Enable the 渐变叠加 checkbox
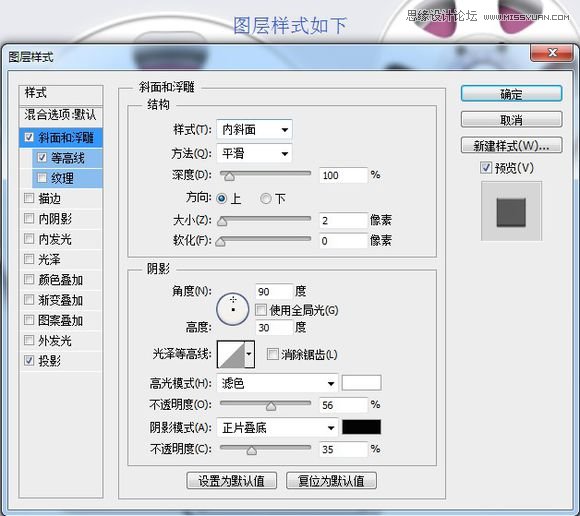Viewport: 580px width, 516px height. [29, 300]
